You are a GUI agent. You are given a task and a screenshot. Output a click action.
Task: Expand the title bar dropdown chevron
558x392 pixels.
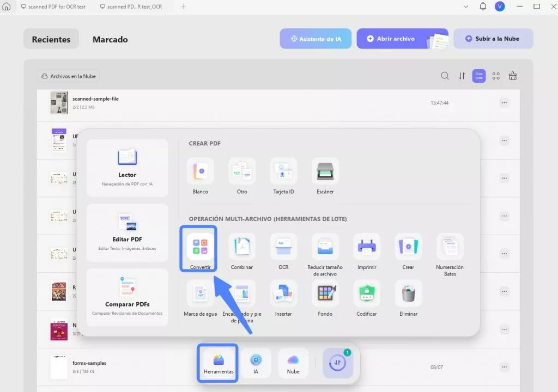click(x=465, y=7)
